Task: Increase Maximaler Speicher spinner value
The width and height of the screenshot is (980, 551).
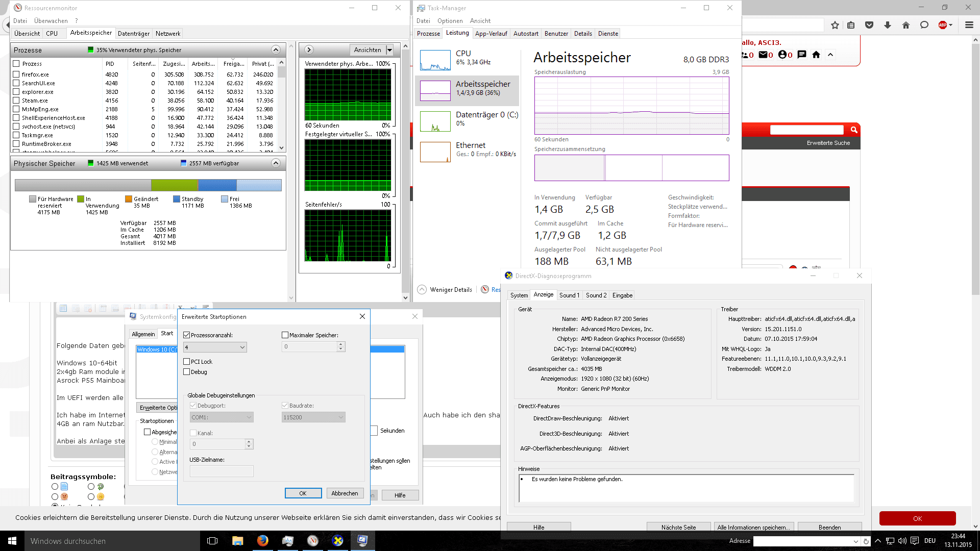Action: click(x=341, y=344)
